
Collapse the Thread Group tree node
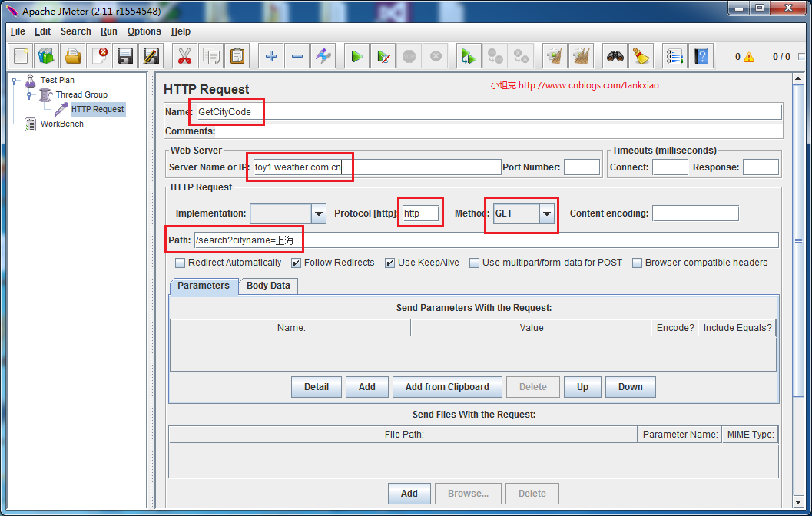coord(30,94)
